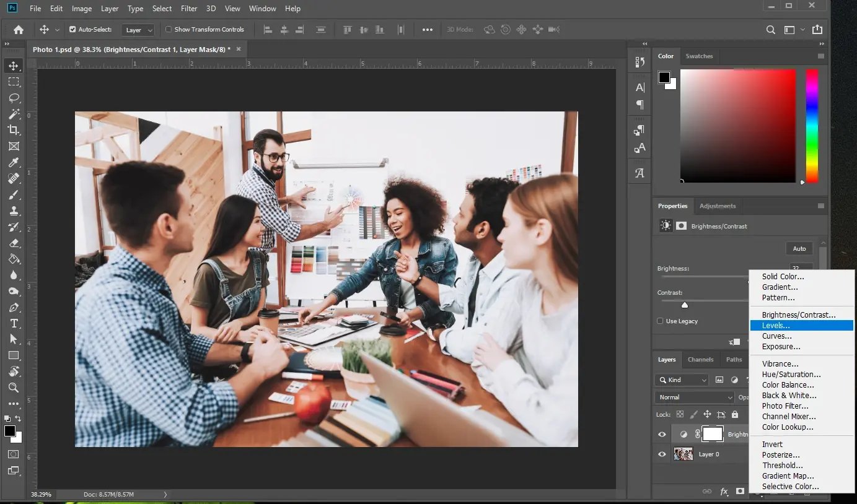Click the Contrast slider handle

pyautogui.click(x=685, y=305)
